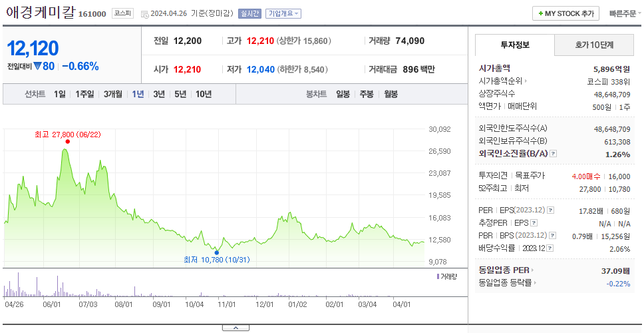Click the volume bar chart area
The image size is (644, 333).
click(214, 283)
